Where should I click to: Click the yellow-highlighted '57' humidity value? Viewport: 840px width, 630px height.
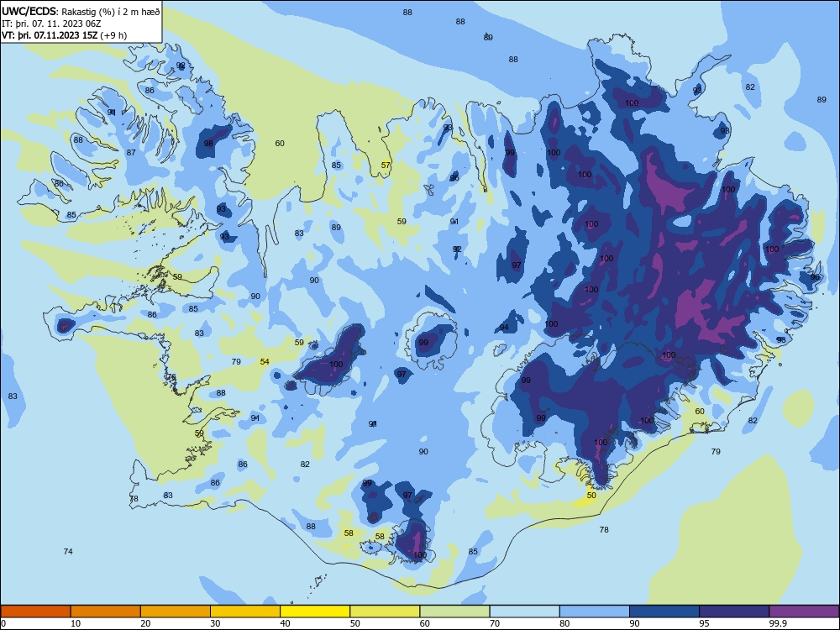[x=386, y=165]
